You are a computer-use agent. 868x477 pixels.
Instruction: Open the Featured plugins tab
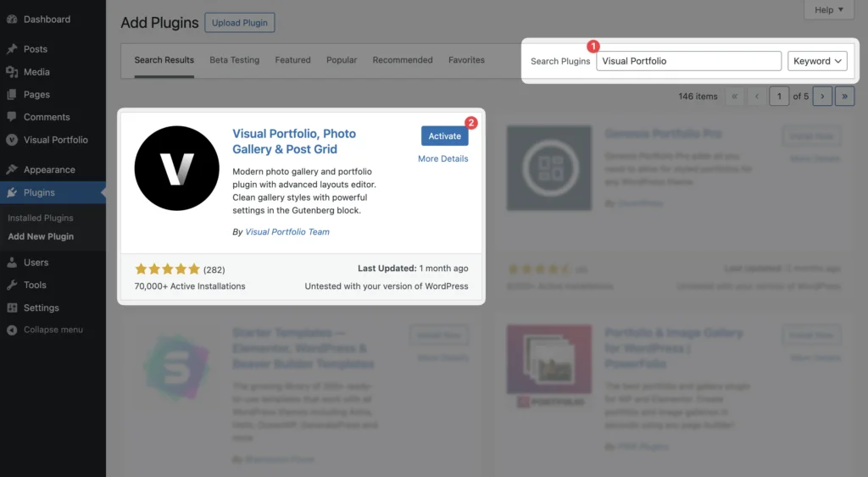point(292,60)
